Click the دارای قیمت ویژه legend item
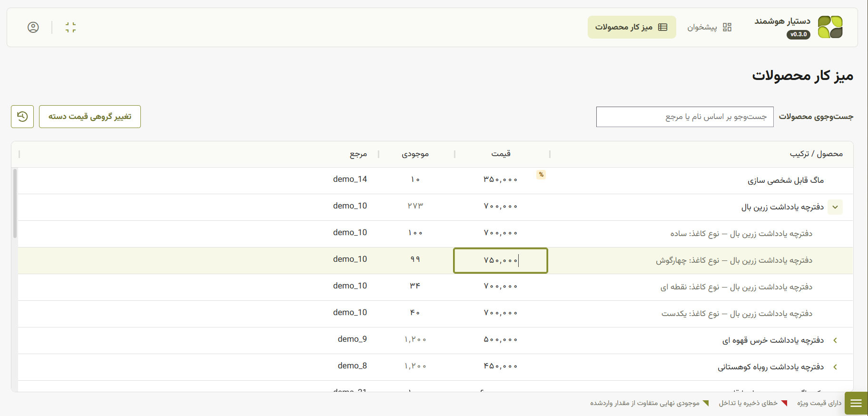Viewport: 868px width, 416px height. (819, 403)
